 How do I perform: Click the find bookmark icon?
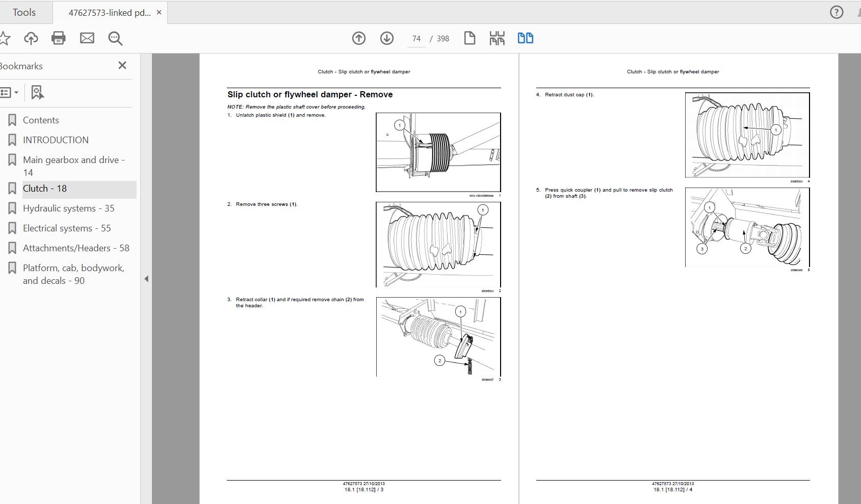(37, 93)
